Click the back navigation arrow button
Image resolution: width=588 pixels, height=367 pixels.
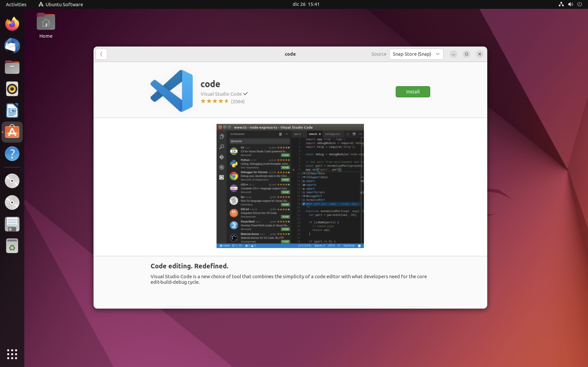(101, 54)
